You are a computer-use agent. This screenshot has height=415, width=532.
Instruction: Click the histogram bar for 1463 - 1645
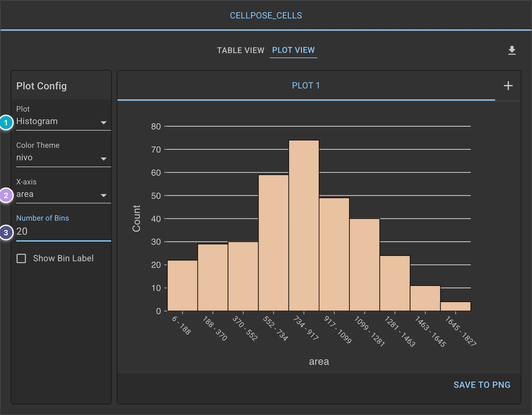tap(425, 298)
